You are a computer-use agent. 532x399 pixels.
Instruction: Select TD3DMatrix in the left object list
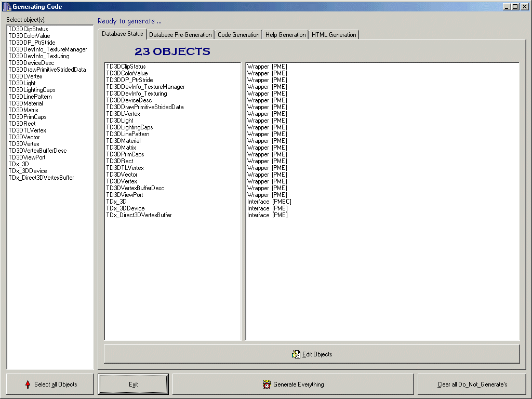pyautogui.click(x=23, y=110)
